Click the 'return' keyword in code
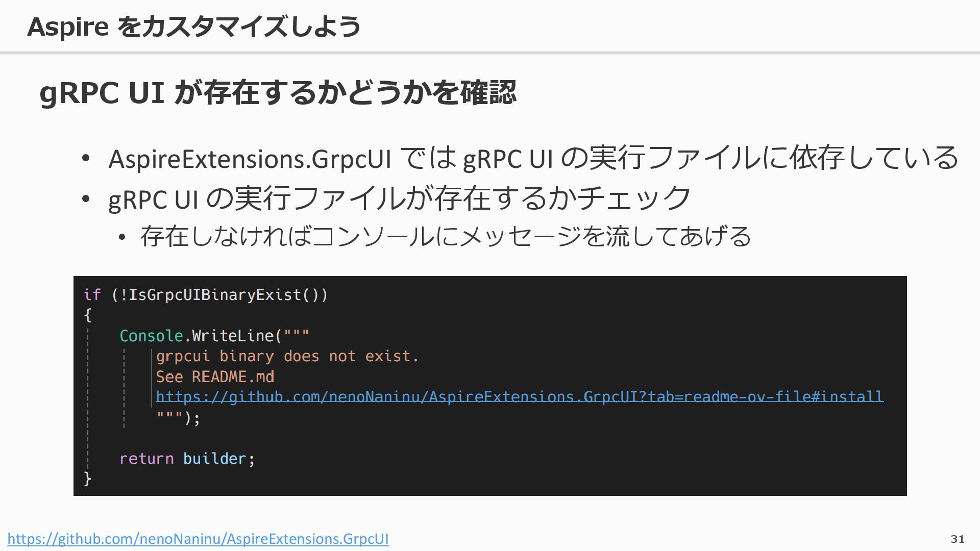The width and height of the screenshot is (980, 551). (146, 459)
